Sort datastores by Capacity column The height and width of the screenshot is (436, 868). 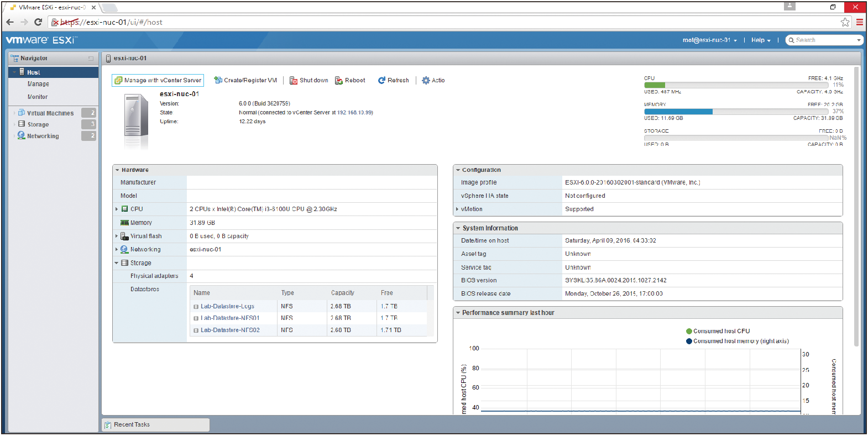click(x=343, y=293)
